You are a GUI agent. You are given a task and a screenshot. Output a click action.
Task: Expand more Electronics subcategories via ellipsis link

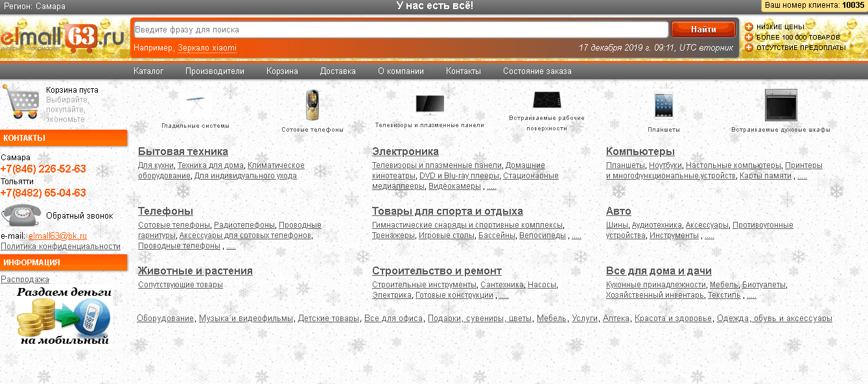coord(491,187)
